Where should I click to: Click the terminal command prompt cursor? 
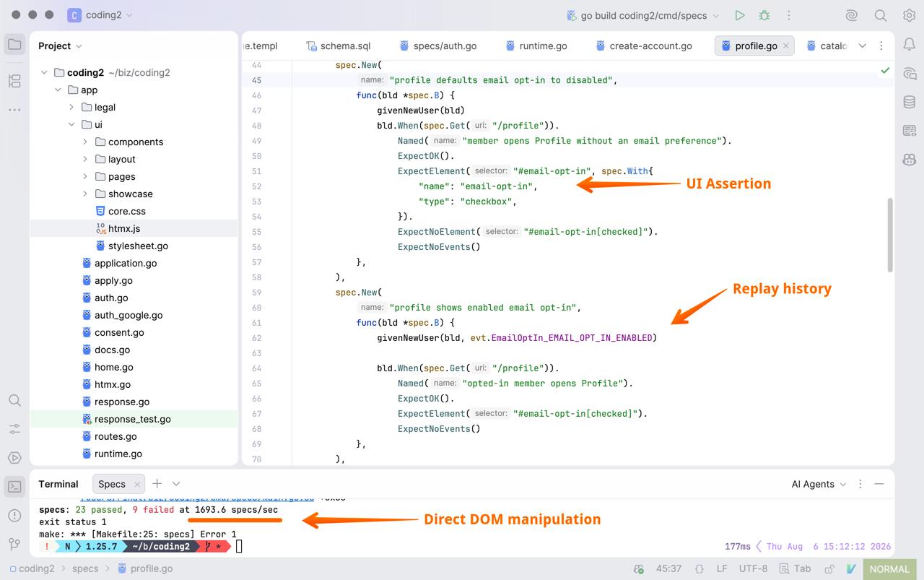tap(239, 546)
